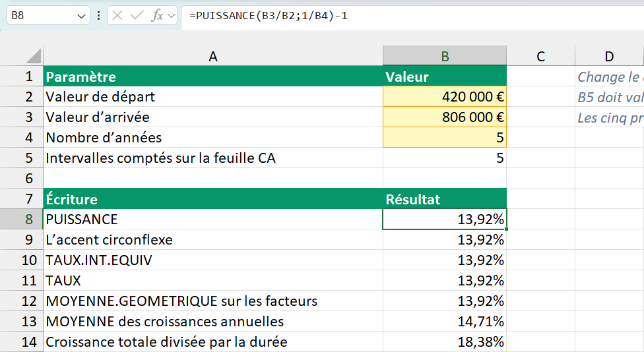Select row 5 header
The image size is (644, 352).
(21, 158)
